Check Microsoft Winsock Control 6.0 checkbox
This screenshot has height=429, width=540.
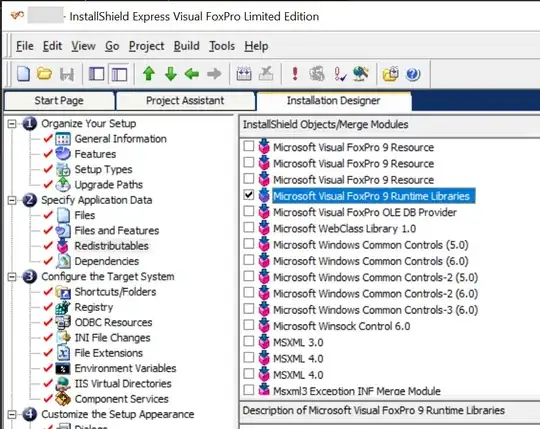tap(249, 325)
